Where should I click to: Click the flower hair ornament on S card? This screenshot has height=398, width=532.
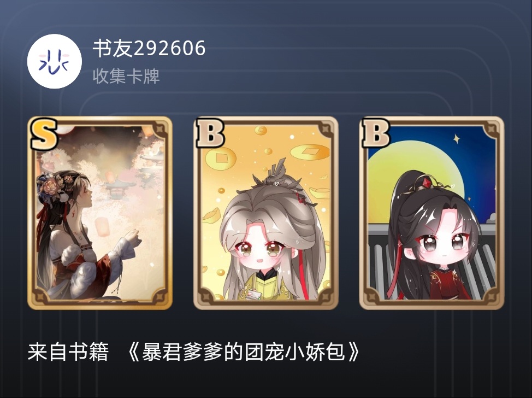point(51,186)
